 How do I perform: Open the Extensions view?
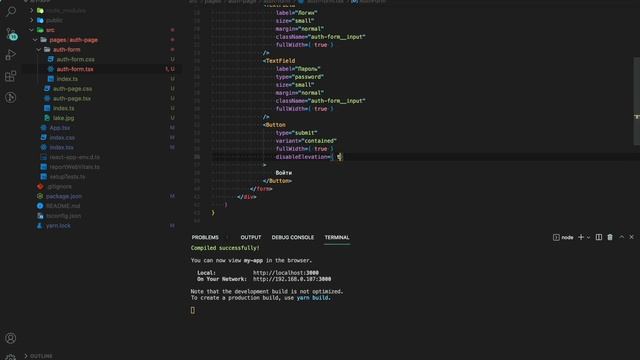tap(11, 76)
